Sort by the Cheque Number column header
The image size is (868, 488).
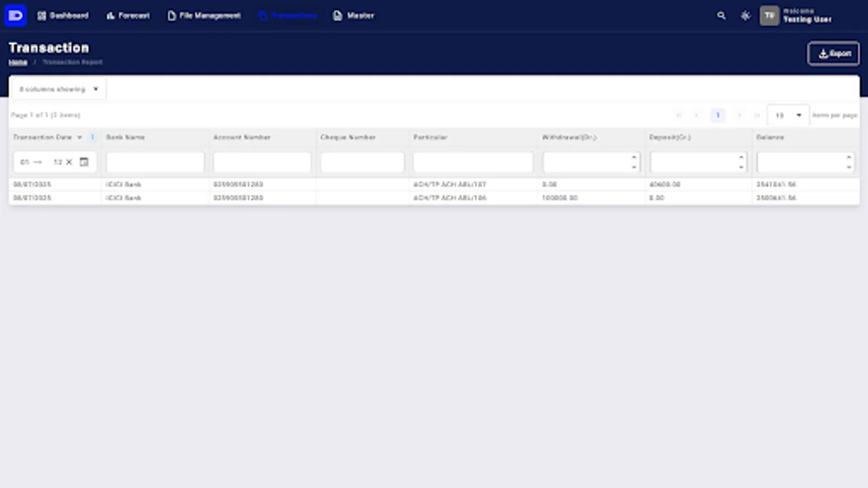[x=348, y=137]
